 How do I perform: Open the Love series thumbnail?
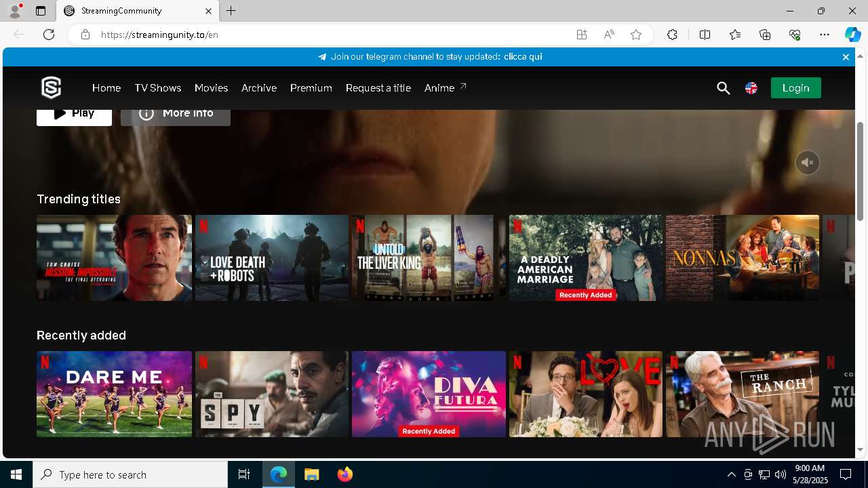pyautogui.click(x=586, y=394)
